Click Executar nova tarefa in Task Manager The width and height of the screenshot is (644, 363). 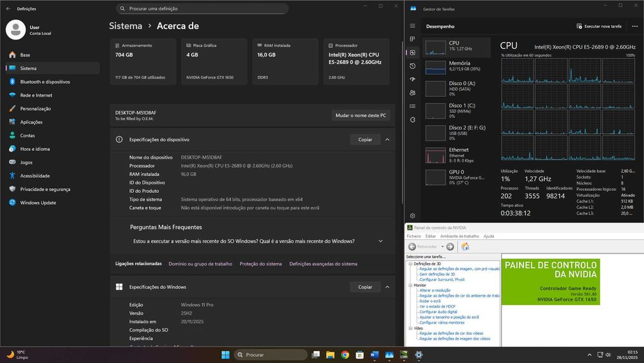point(599,26)
